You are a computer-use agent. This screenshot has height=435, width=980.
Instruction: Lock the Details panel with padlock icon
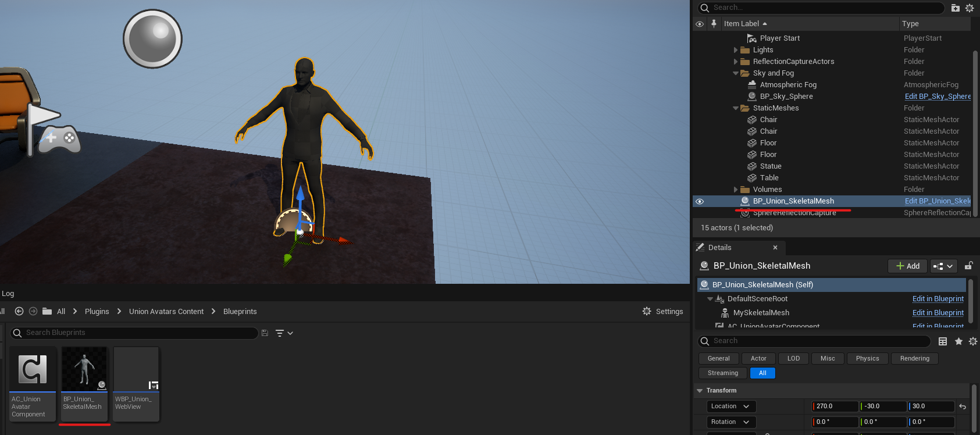click(x=969, y=266)
